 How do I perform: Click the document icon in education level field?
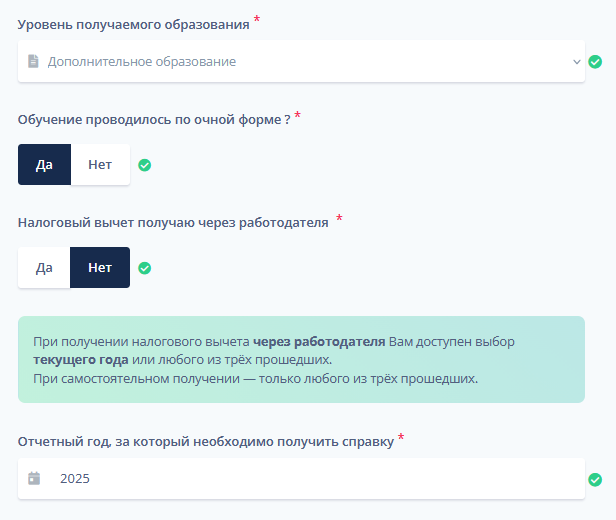tap(34, 62)
